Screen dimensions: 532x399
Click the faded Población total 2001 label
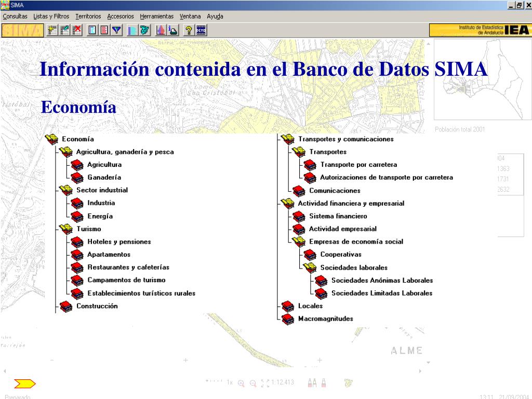pos(460,129)
